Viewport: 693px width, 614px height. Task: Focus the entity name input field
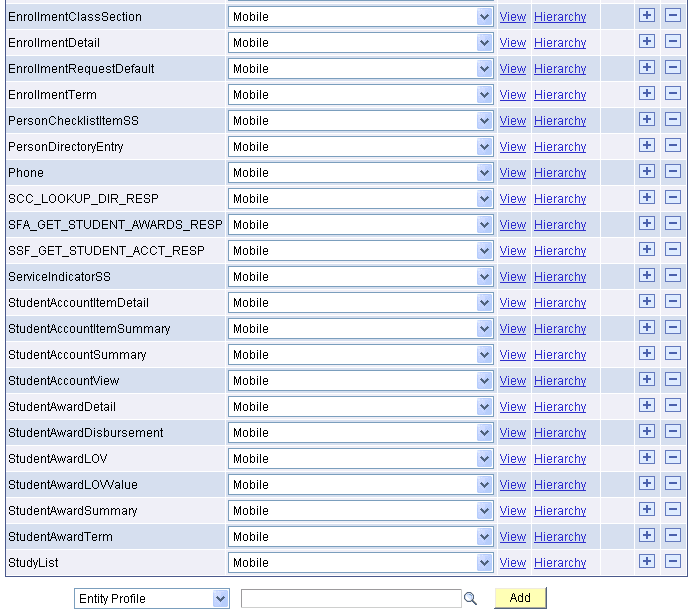tap(351, 599)
